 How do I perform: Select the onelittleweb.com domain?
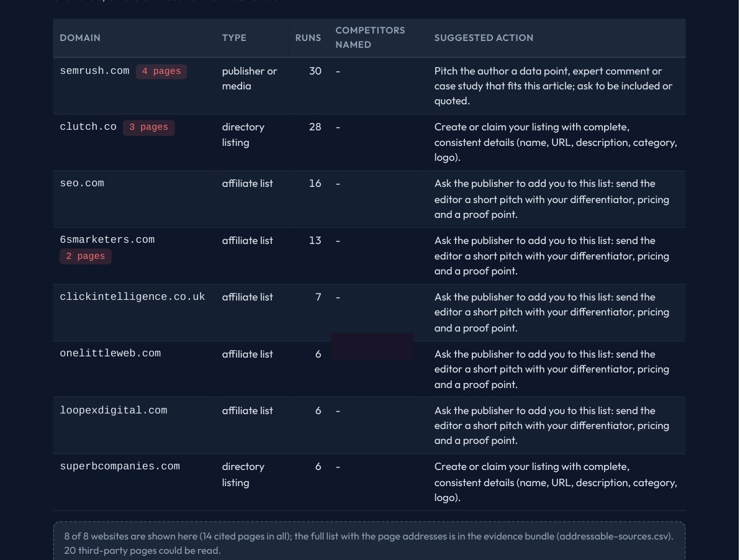pos(110,353)
